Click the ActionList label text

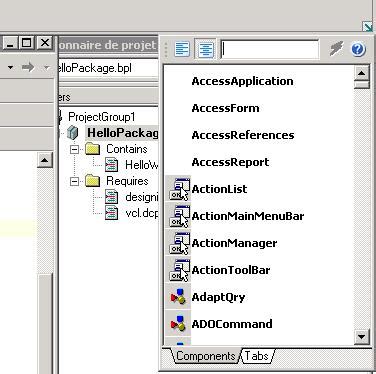click(x=219, y=189)
